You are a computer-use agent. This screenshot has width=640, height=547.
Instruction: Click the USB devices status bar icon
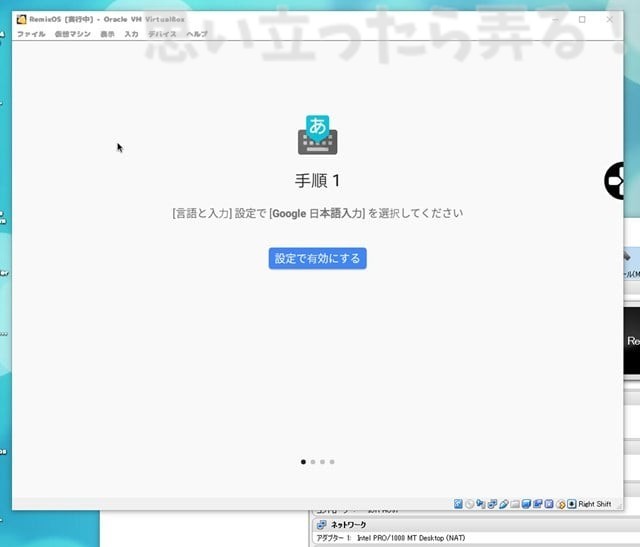coord(504,504)
